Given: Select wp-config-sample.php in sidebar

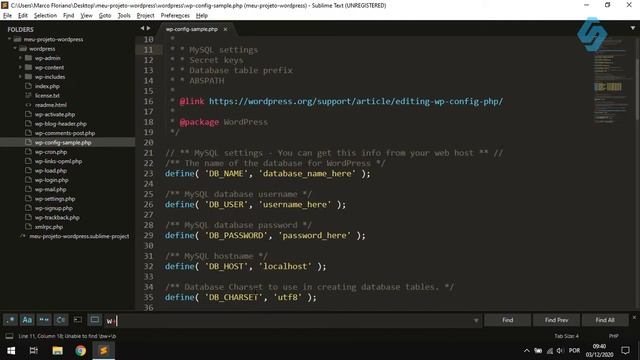Looking at the screenshot, I should pyautogui.click(x=63, y=142).
